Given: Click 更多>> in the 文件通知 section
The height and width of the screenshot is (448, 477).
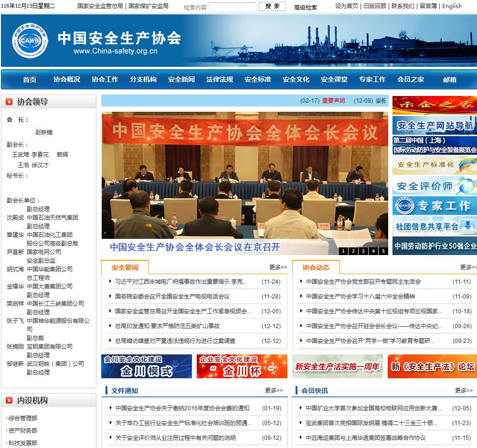Looking at the screenshot, I should [x=274, y=390].
